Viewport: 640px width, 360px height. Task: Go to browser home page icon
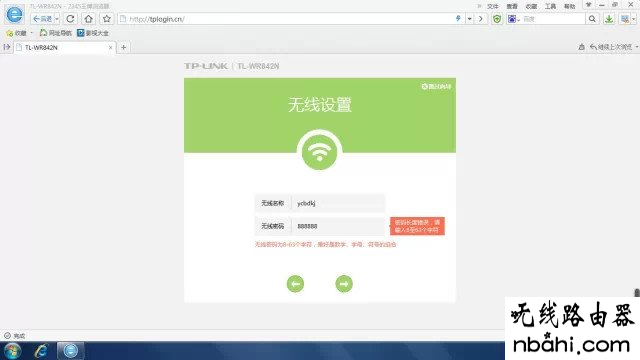[x=89, y=19]
